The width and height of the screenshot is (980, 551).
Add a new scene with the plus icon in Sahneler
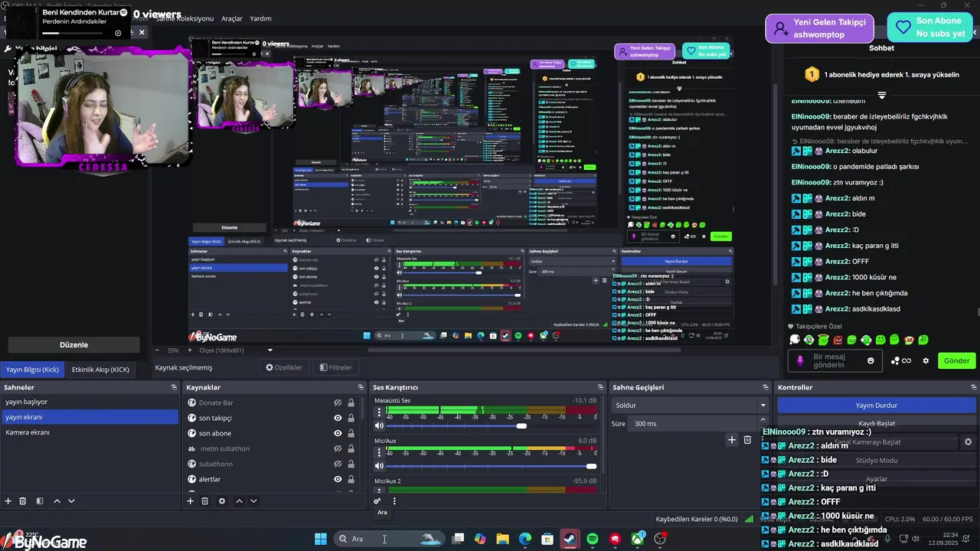pyautogui.click(x=8, y=501)
